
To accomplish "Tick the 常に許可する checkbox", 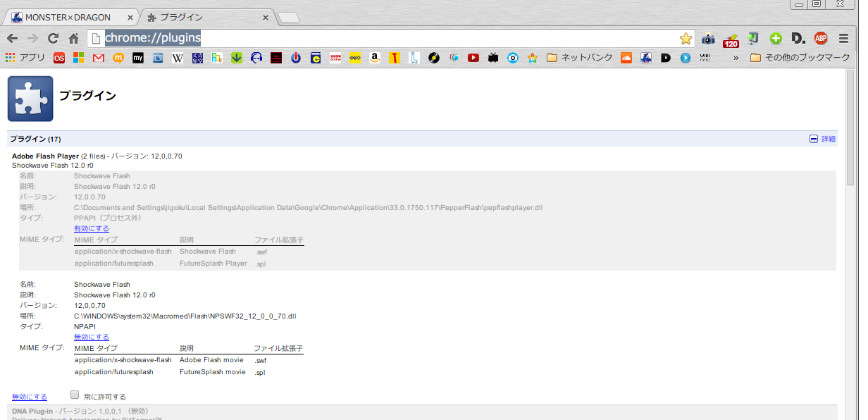I will click(75, 395).
